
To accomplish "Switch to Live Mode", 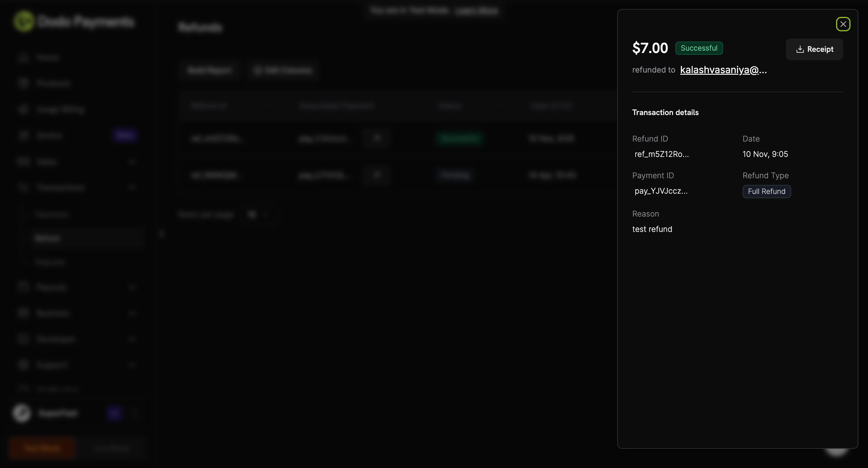I will pyautogui.click(x=112, y=448).
